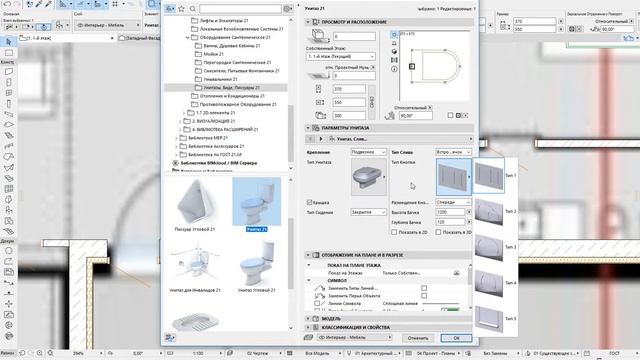Select Библиотека МЕР 21 in tree
Viewport: 640px width, 360px height.
point(208,138)
